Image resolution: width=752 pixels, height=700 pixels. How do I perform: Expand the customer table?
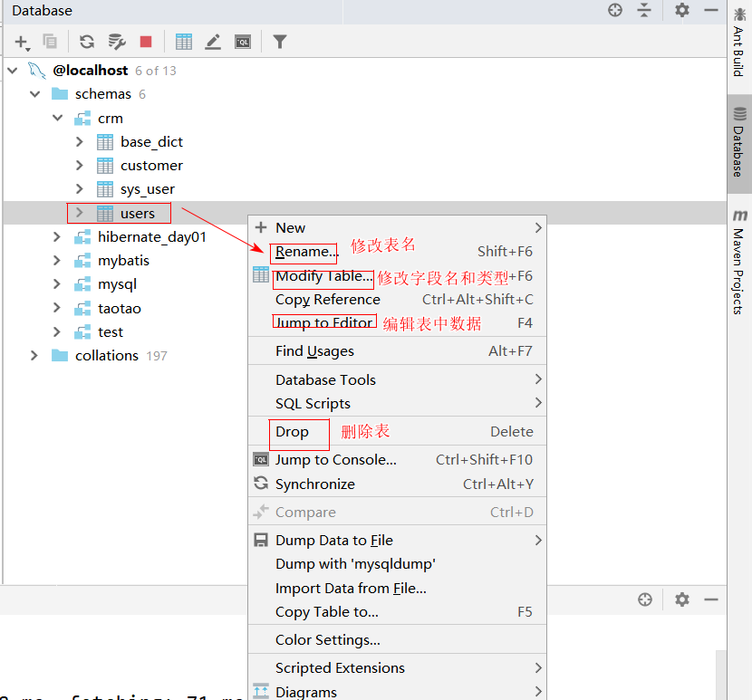80,166
